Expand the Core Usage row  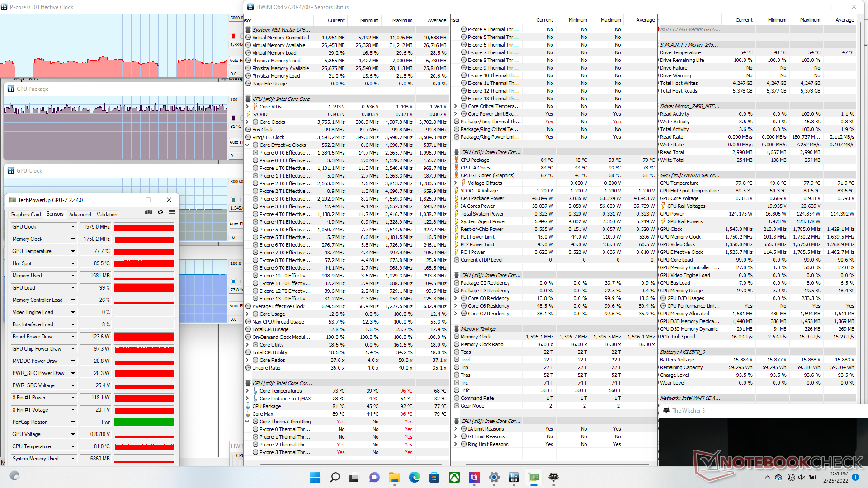click(247, 314)
